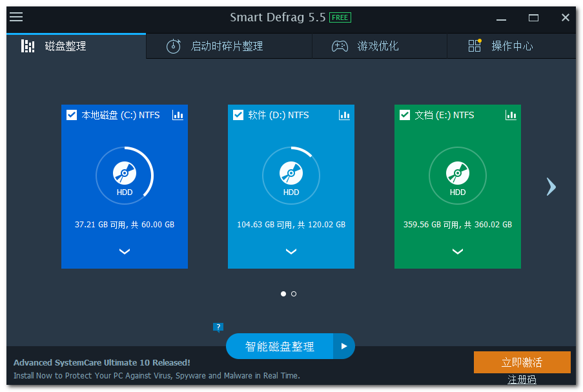The width and height of the screenshot is (583, 392).
Task: Uncheck the 本地磁盘 (C:) checkbox
Action: click(x=72, y=115)
